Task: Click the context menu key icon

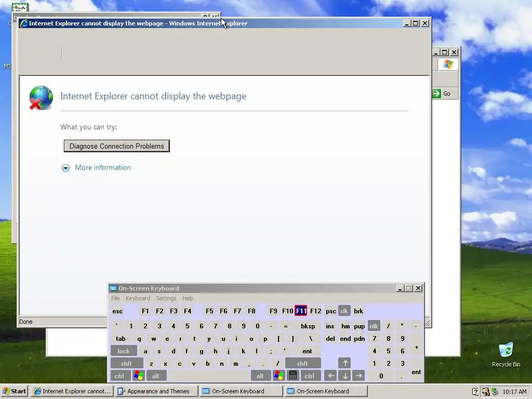Action: (x=293, y=376)
